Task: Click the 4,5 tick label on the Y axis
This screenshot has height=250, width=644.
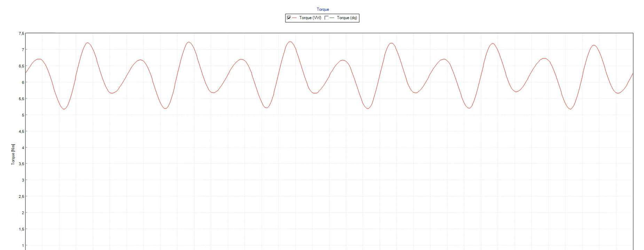Action: (22, 131)
